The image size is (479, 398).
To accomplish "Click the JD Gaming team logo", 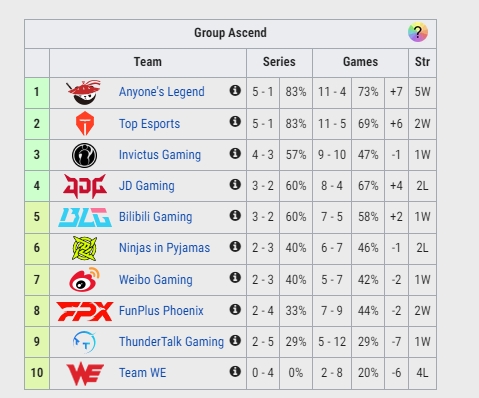I will click(x=85, y=186).
